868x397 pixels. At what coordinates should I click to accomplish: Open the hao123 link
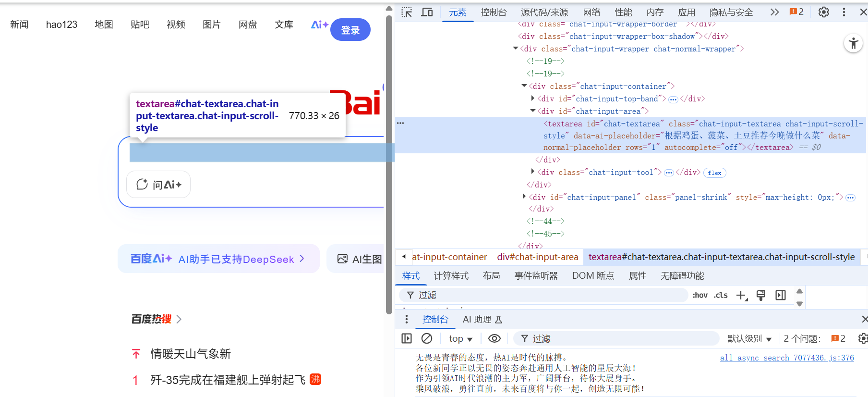tap(61, 25)
